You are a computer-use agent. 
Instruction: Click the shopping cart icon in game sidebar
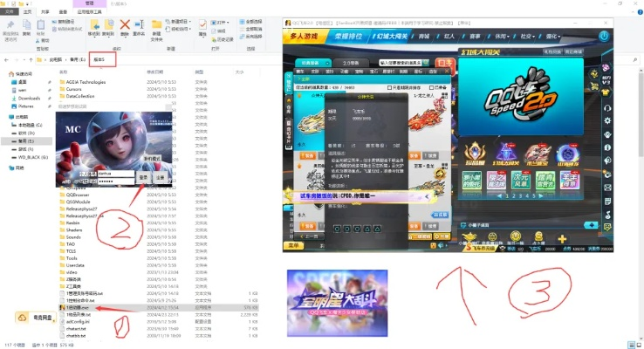594,86
